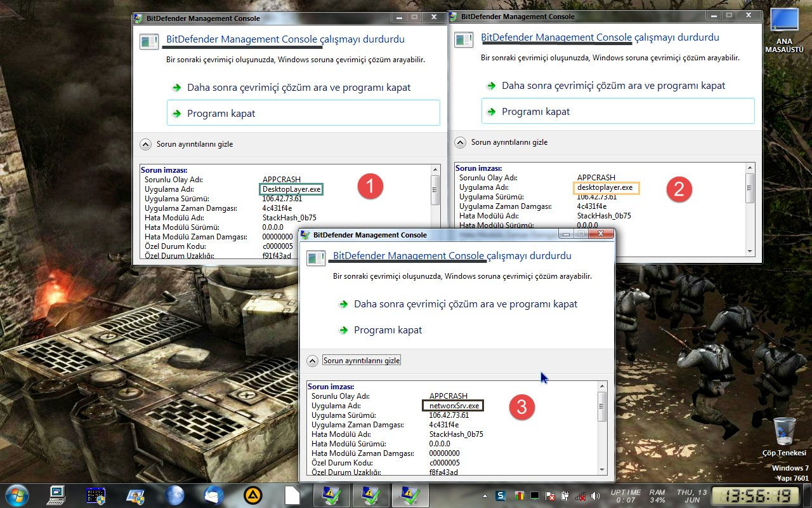This screenshot has height=508, width=812.
Task: Select 'StackHash_0b75' in front window
Action: tap(456, 434)
